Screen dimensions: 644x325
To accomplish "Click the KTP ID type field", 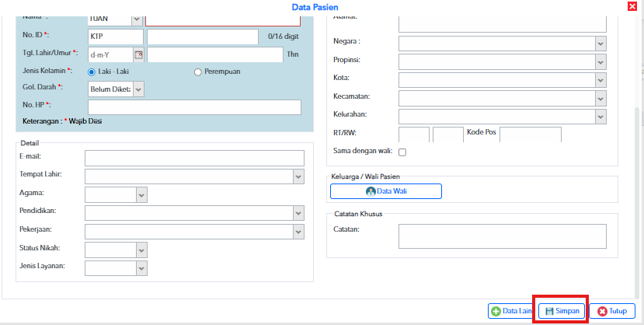I will click(x=116, y=37).
